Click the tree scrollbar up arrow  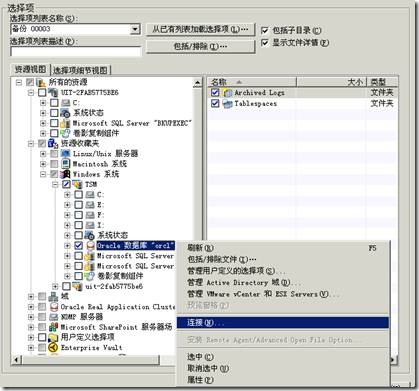(x=197, y=82)
